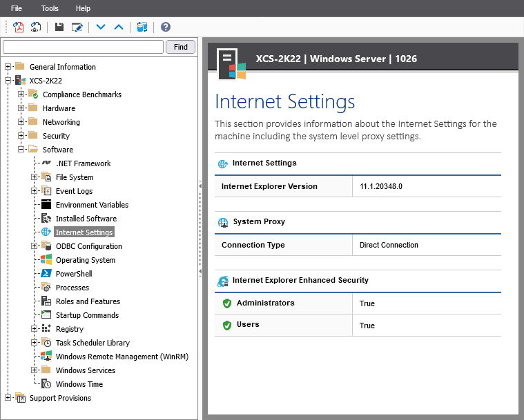This screenshot has width=524, height=420.
Task: Select Installed Software tree item
Action: pyautogui.click(x=86, y=219)
